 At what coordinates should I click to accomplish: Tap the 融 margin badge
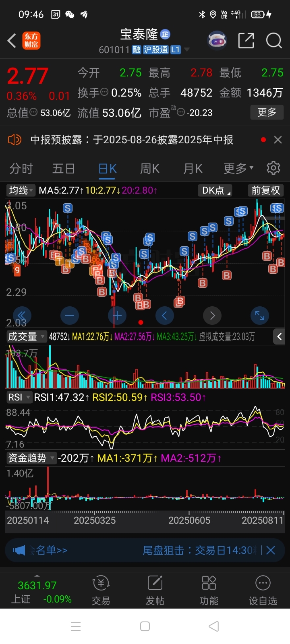click(x=137, y=50)
